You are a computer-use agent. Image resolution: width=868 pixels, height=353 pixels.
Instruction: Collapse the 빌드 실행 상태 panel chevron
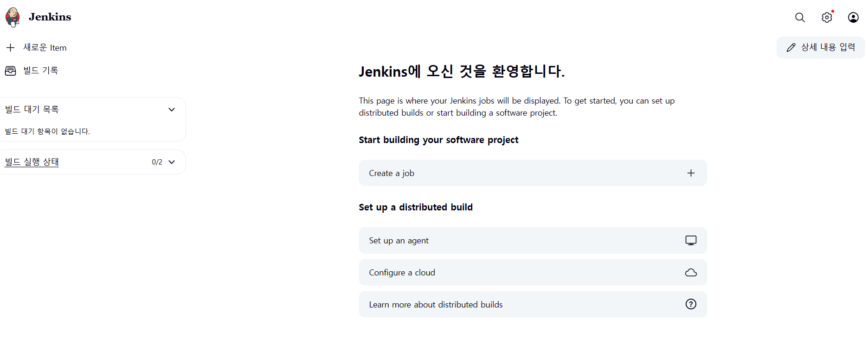click(172, 162)
